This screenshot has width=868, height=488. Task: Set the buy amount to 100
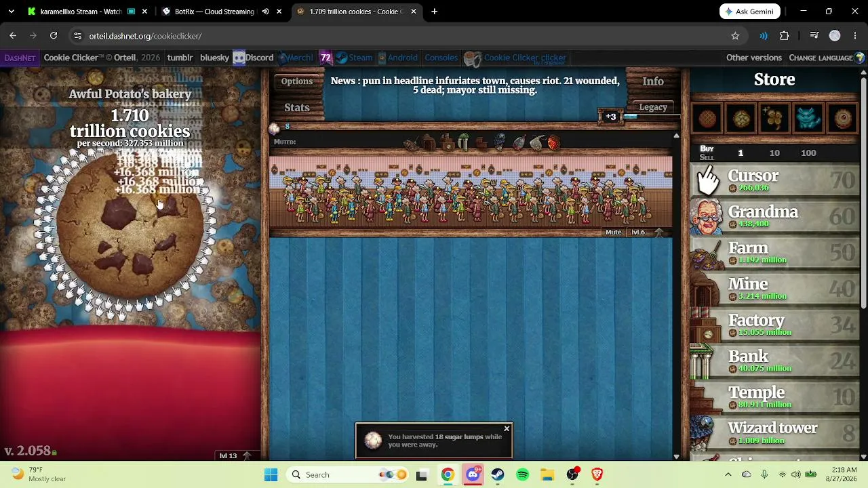808,153
